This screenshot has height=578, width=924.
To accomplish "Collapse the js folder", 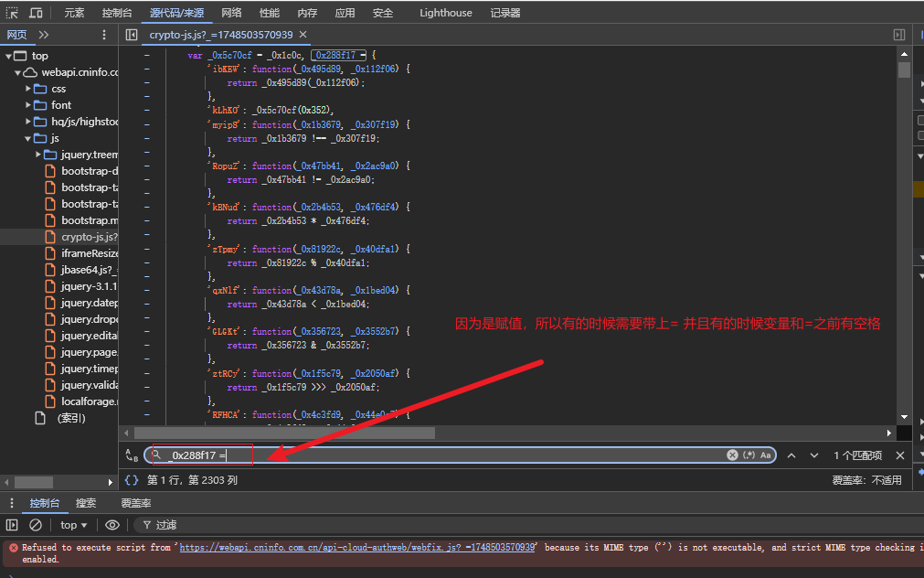I will pos(27,139).
